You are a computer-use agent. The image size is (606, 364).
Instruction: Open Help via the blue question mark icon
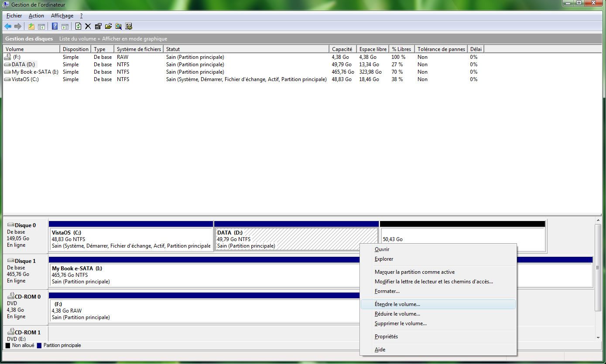tap(55, 26)
